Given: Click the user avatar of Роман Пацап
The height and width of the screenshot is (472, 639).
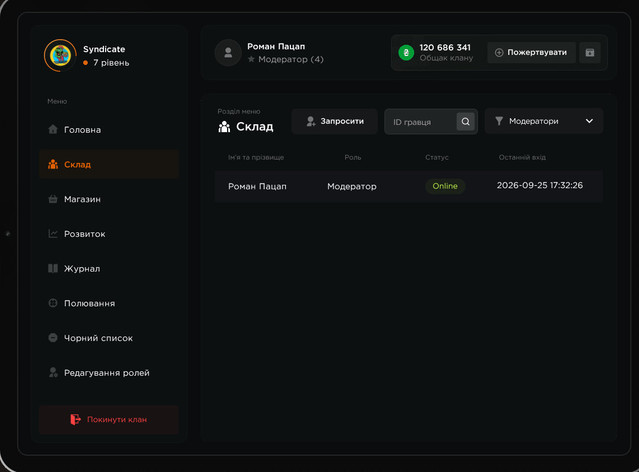Looking at the screenshot, I should [x=228, y=53].
